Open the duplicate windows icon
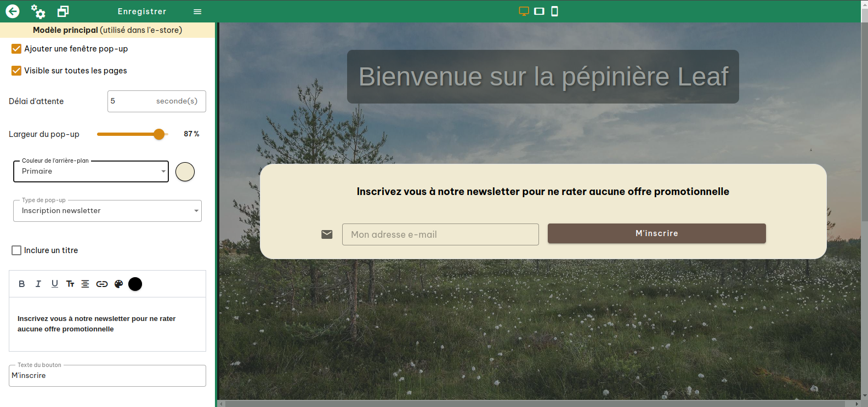 point(63,11)
